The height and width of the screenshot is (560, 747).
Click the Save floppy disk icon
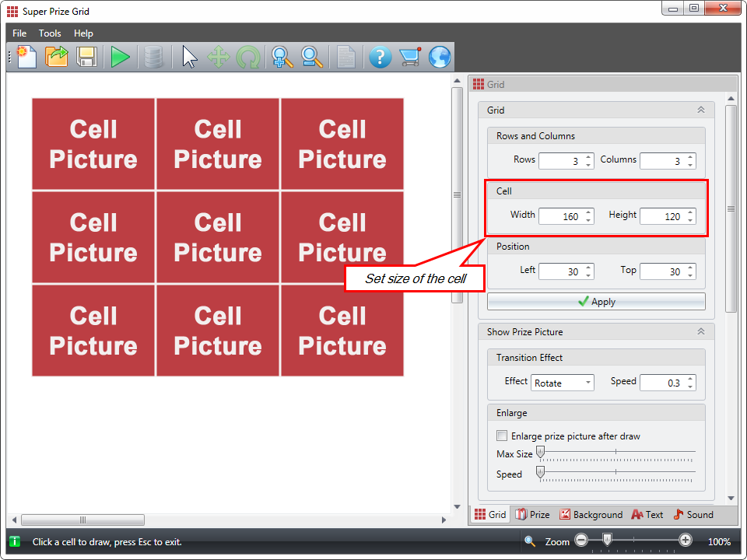(86, 57)
